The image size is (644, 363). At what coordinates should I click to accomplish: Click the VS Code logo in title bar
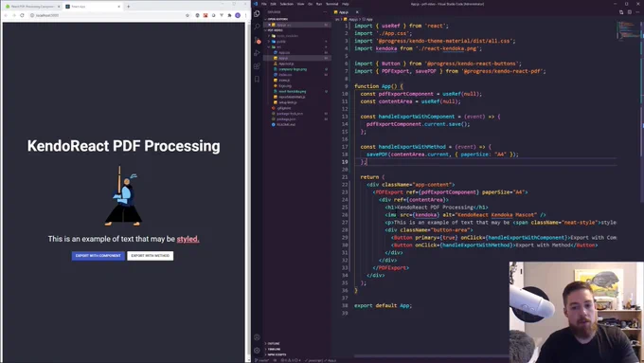[255, 4]
